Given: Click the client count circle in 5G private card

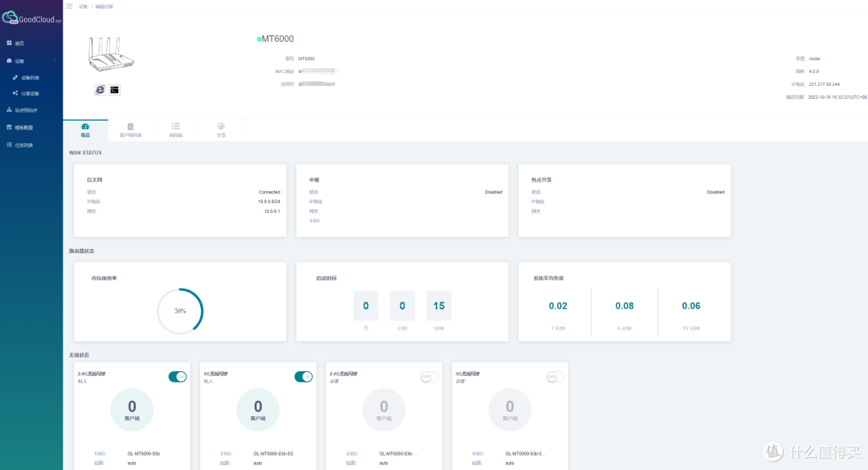Looking at the screenshot, I should coord(258,410).
